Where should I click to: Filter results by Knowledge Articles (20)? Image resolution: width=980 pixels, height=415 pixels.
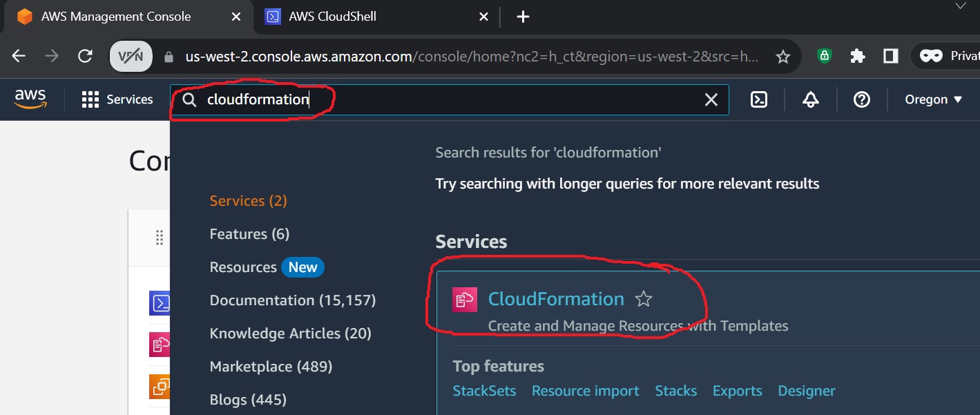click(291, 334)
